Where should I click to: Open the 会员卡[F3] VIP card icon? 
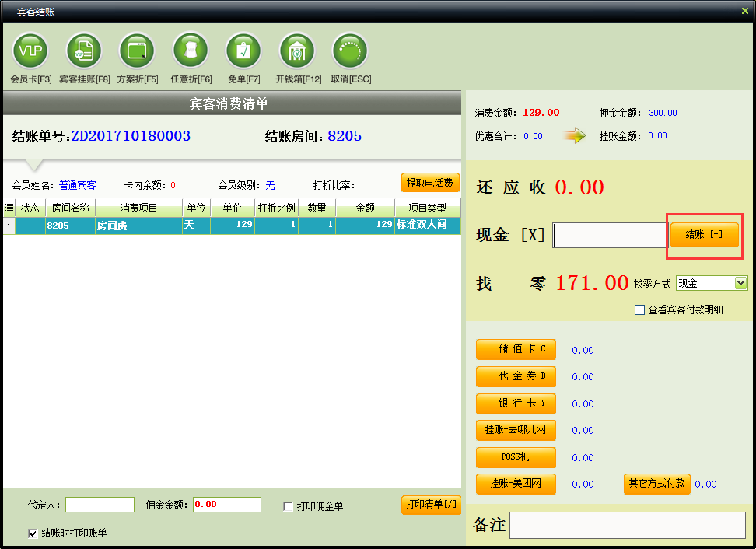[30, 51]
